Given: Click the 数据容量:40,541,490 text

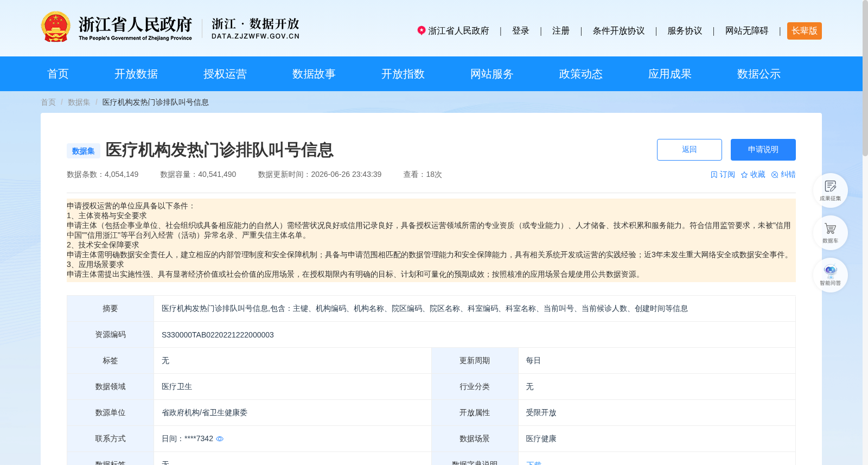Looking at the screenshot, I should [x=198, y=175].
